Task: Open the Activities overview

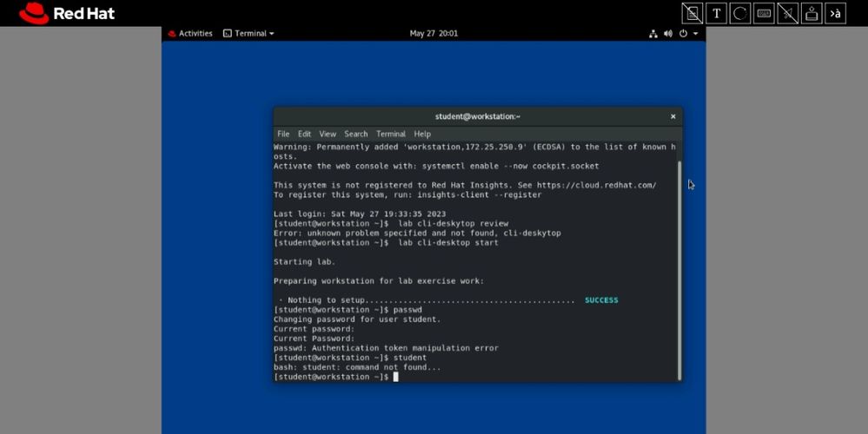Action: (x=190, y=34)
